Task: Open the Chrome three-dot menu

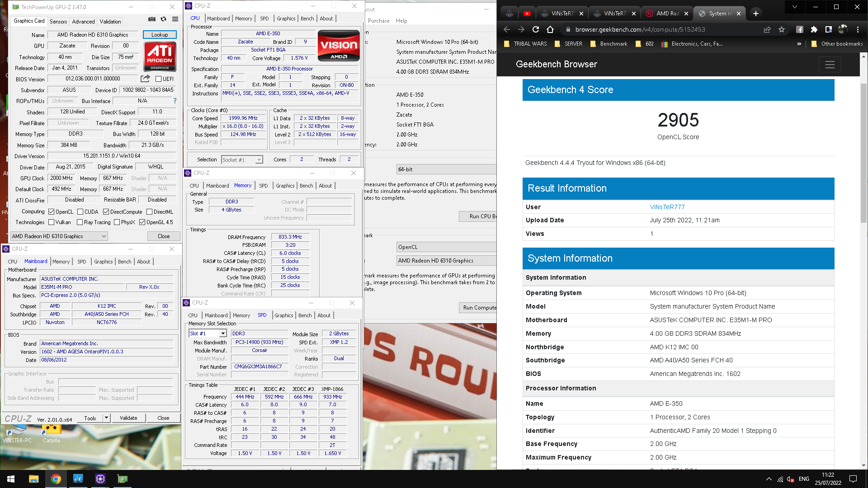Action: pyautogui.click(x=858, y=29)
